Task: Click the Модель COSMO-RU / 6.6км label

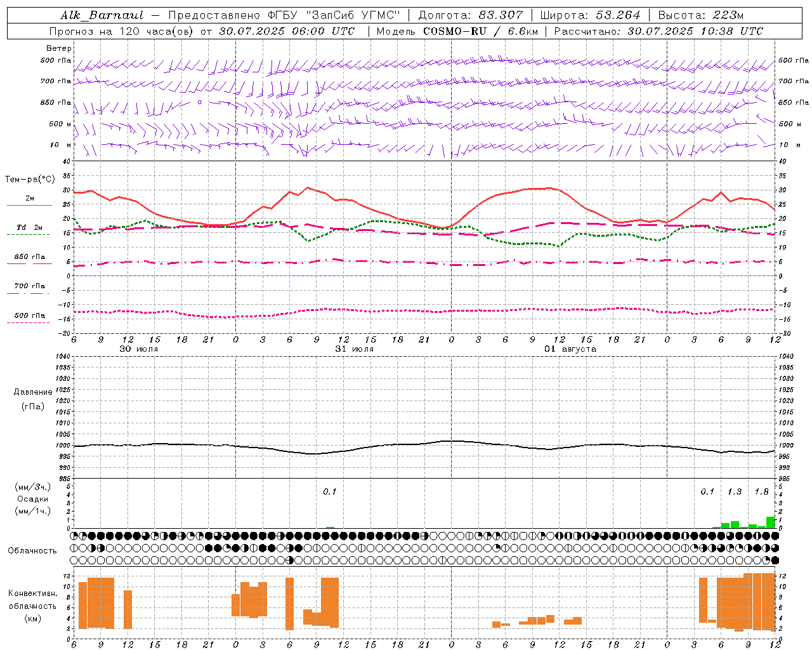Action: point(457,31)
